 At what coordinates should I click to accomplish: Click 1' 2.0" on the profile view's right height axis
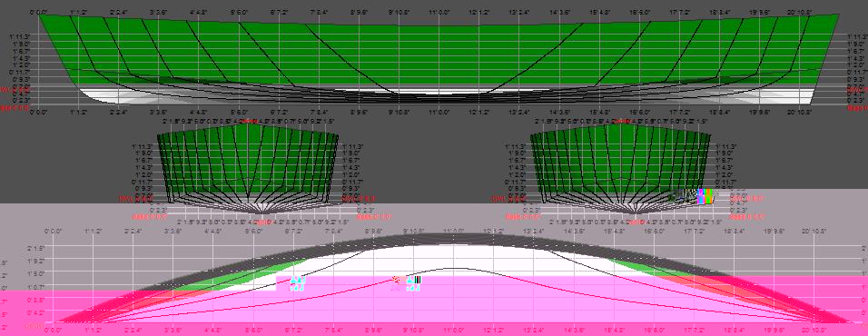pyautogui.click(x=856, y=64)
